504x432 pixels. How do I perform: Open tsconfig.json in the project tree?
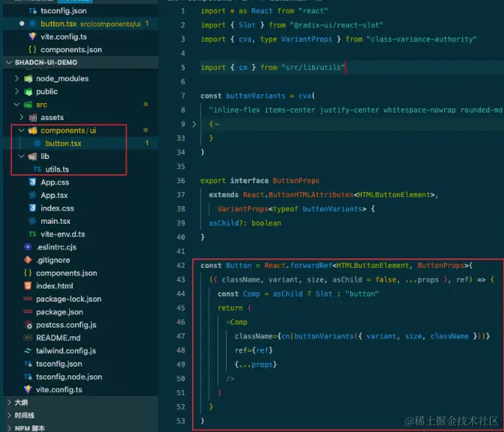(59, 364)
